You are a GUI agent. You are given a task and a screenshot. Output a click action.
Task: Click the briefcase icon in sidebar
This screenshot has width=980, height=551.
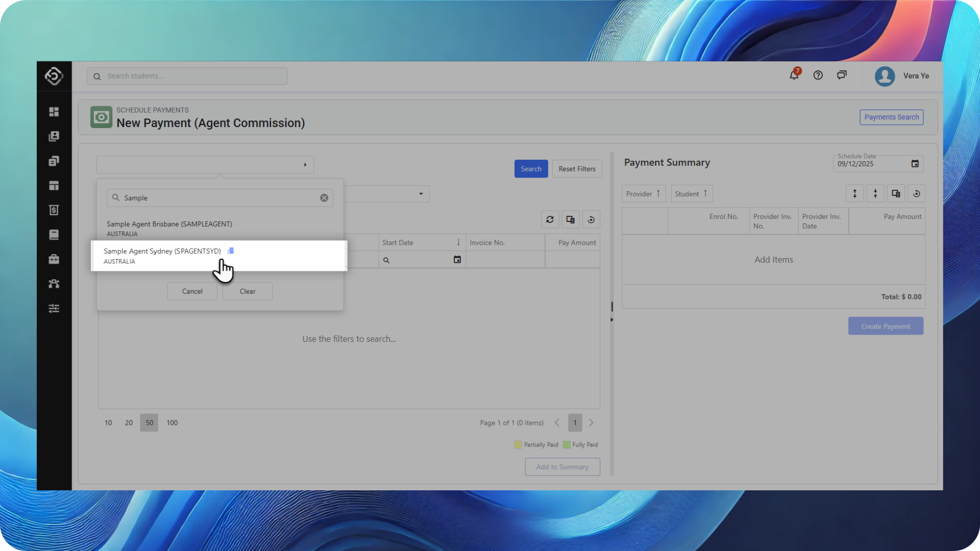(x=54, y=259)
